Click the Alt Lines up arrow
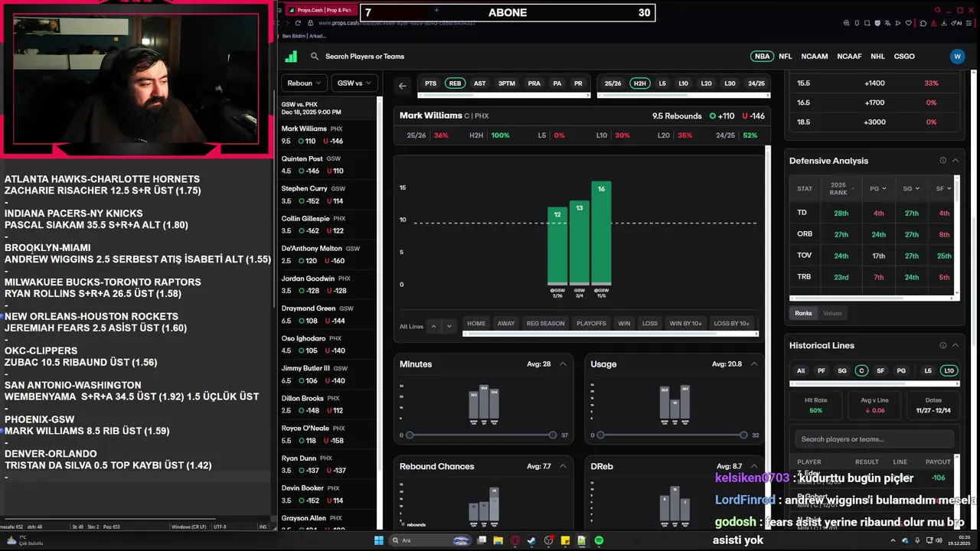980x551 pixels. pos(433,326)
